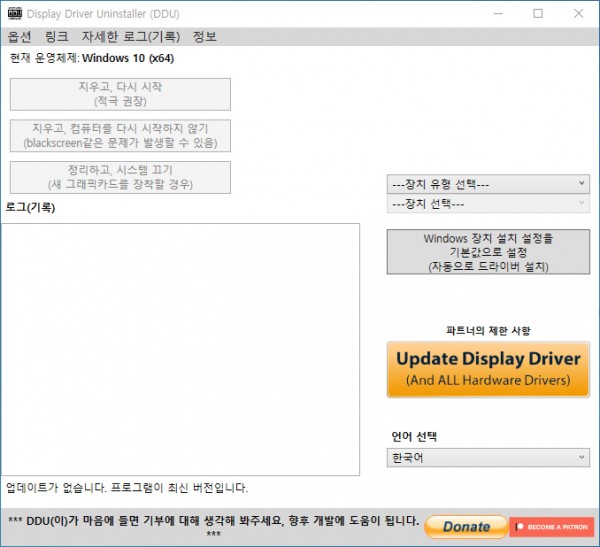Maximize the DDU window

[538, 13]
